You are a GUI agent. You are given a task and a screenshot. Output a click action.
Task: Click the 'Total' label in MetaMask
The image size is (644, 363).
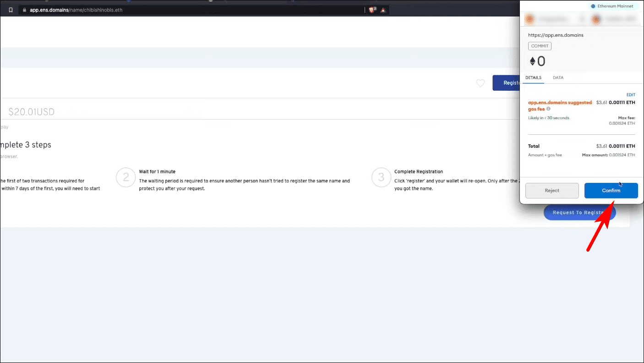tap(534, 146)
